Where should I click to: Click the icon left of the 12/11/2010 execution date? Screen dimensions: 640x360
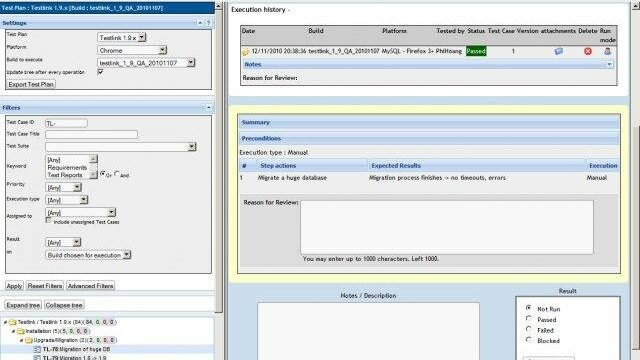pos(245,52)
